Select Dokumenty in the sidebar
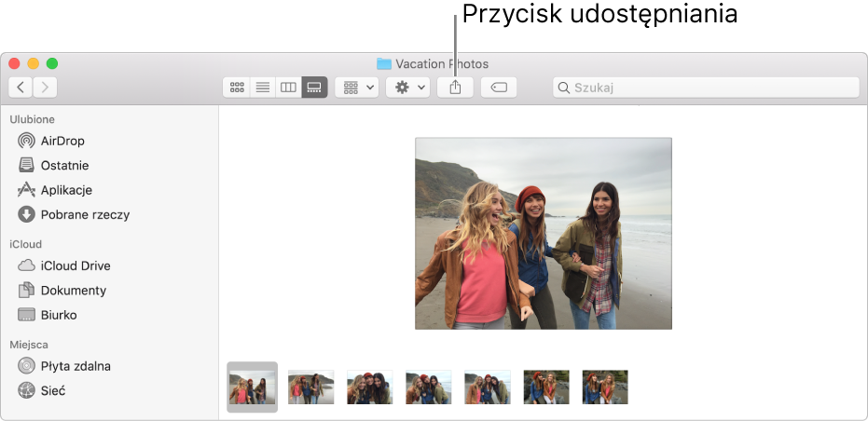 click(73, 291)
